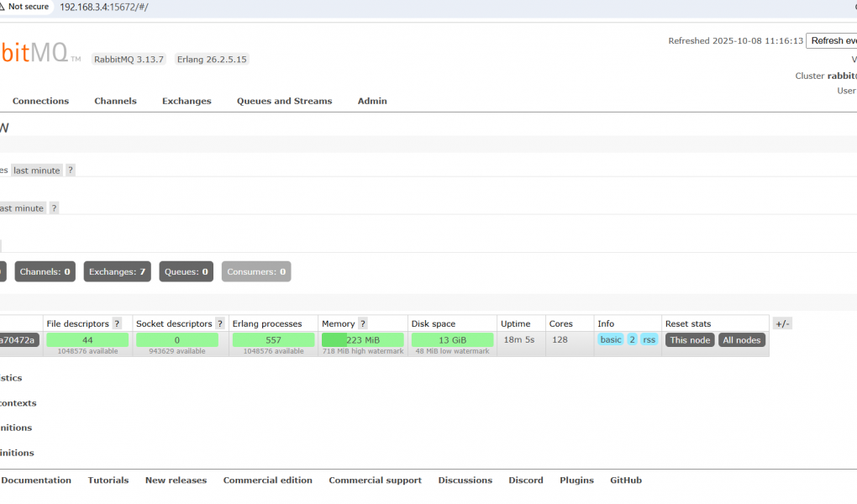Click help icon beside first last minute
This screenshot has width=857, height=504.
click(x=71, y=171)
